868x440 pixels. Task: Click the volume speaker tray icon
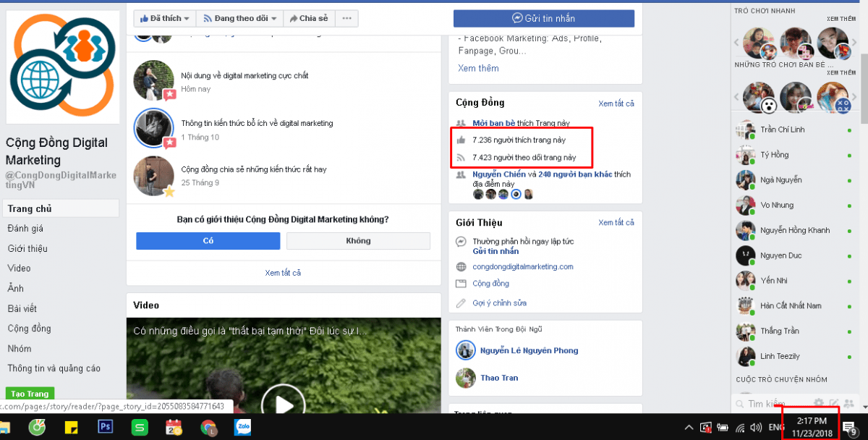point(756,427)
